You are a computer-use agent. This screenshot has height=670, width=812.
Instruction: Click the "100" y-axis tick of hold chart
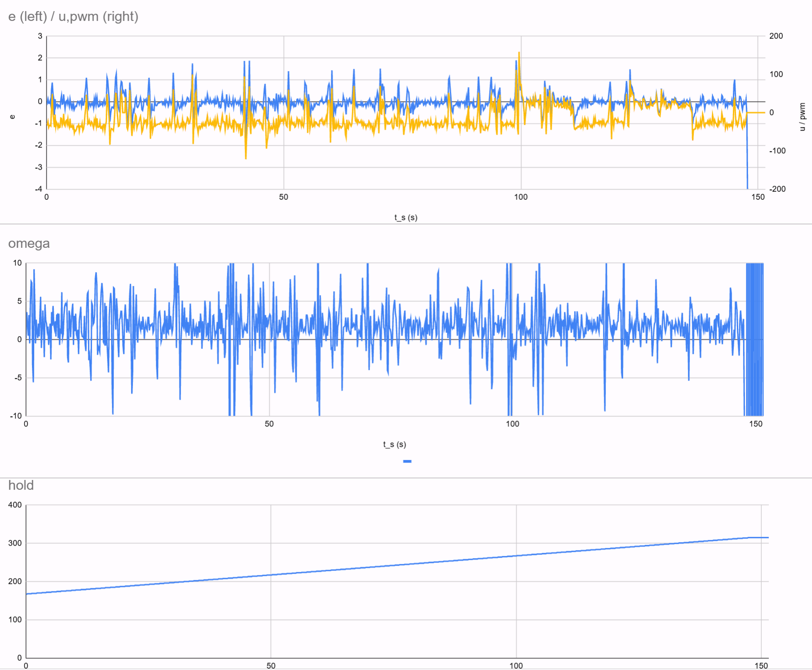click(15, 619)
